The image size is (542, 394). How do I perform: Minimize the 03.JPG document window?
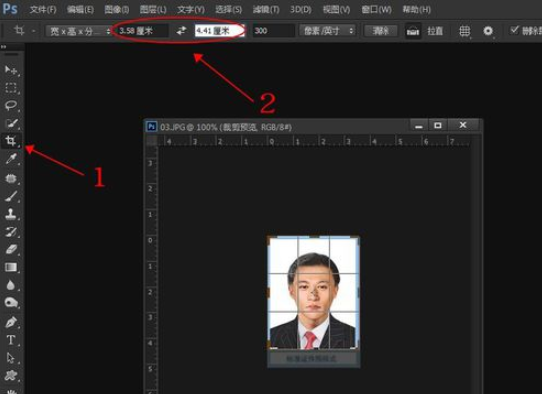click(x=419, y=125)
